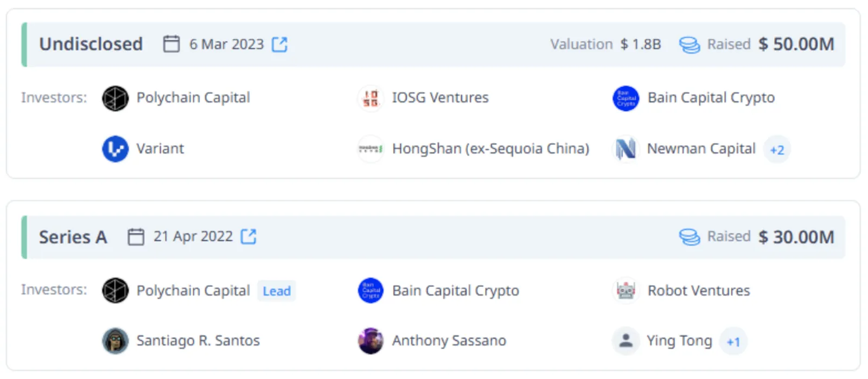Click coins icon beside Raised $ 30.00M
Screen dimensions: 868x379
coord(690,237)
